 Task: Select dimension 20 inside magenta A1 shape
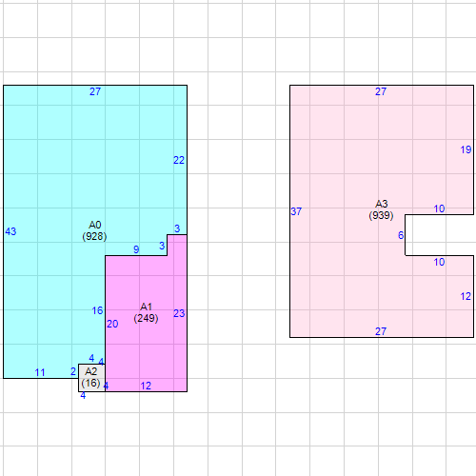pos(112,324)
